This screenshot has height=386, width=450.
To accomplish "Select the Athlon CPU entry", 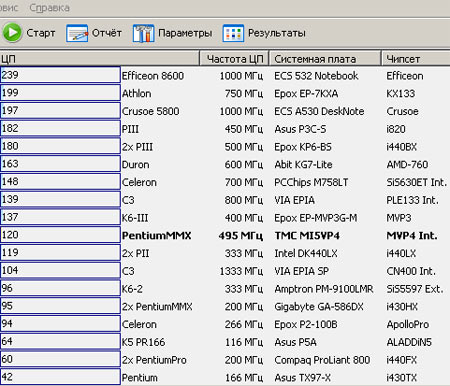I will (136, 93).
